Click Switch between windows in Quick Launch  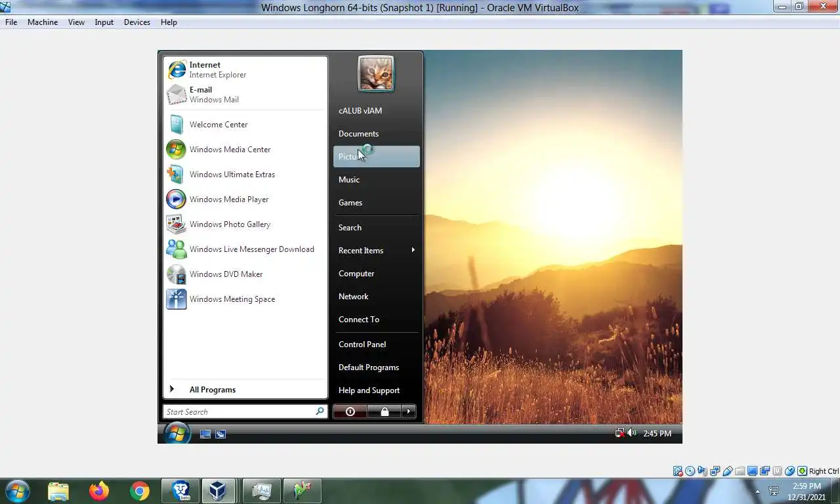[x=220, y=434]
